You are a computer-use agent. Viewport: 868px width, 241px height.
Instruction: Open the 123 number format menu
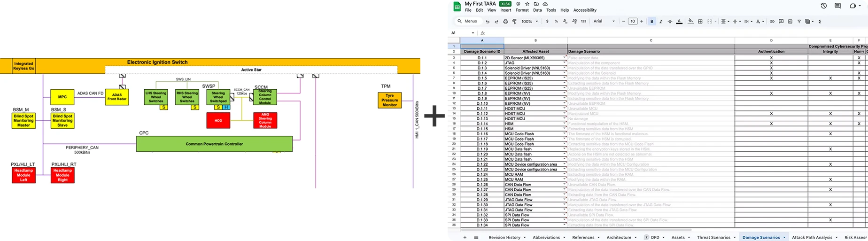(x=583, y=21)
